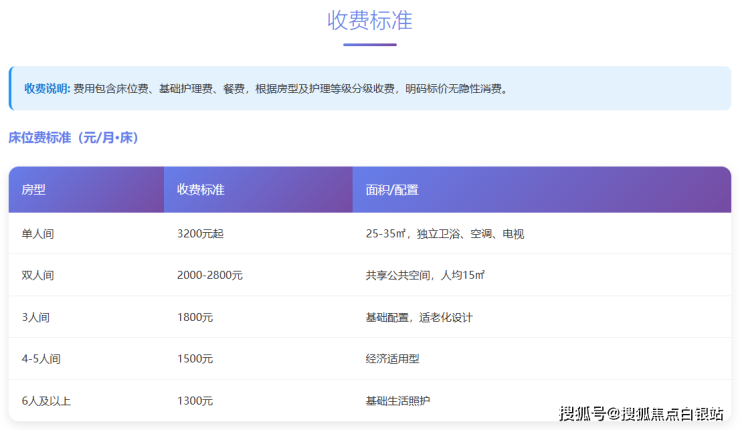Click the 收费标准 page title
The width and height of the screenshot is (740, 430).
(370, 20)
